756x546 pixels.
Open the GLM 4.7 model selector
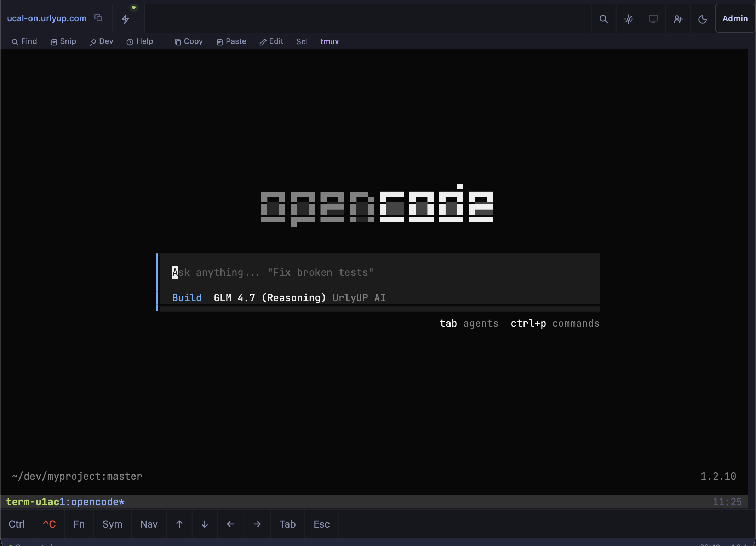point(270,298)
